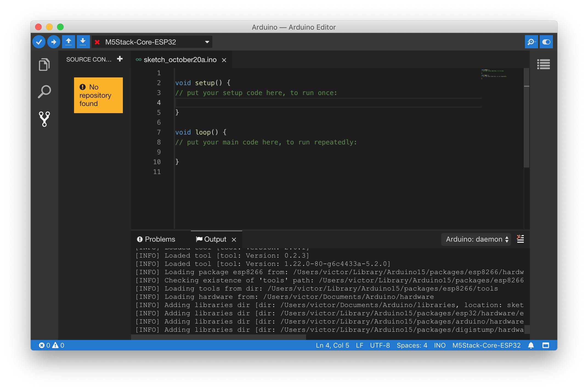Click the Verify sketch checkmark button
The width and height of the screenshot is (588, 391).
[39, 42]
